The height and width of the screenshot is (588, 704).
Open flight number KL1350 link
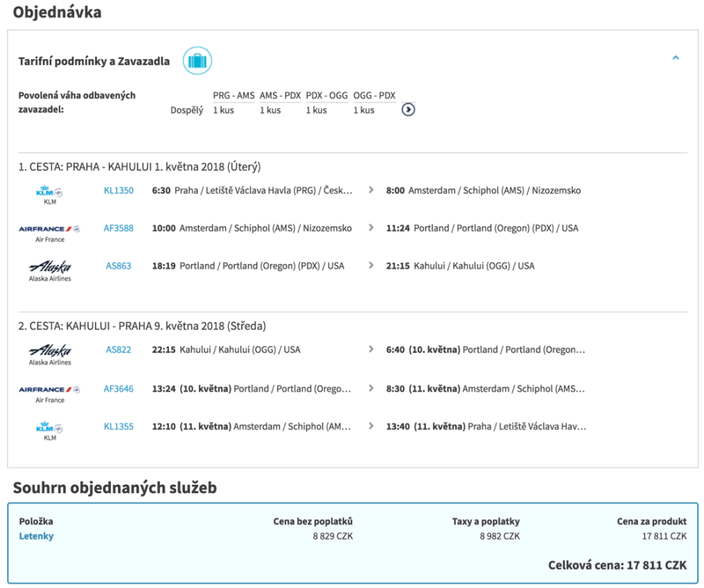119,190
